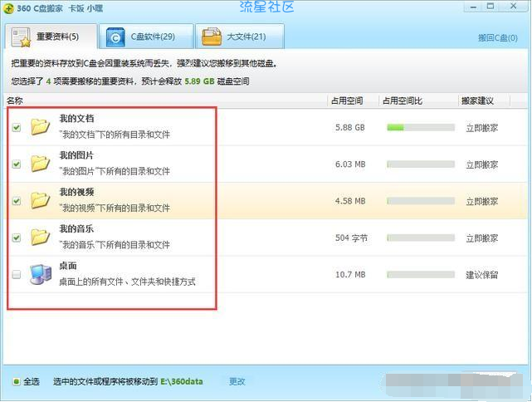The image size is (532, 402).
Task: Click 立即搬家 for 我的音乐
Action: click(x=481, y=238)
